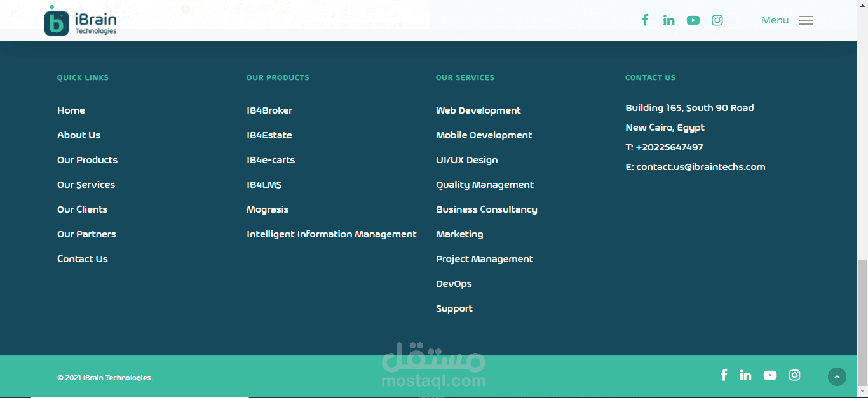Open Facebook icon in the header

(645, 20)
